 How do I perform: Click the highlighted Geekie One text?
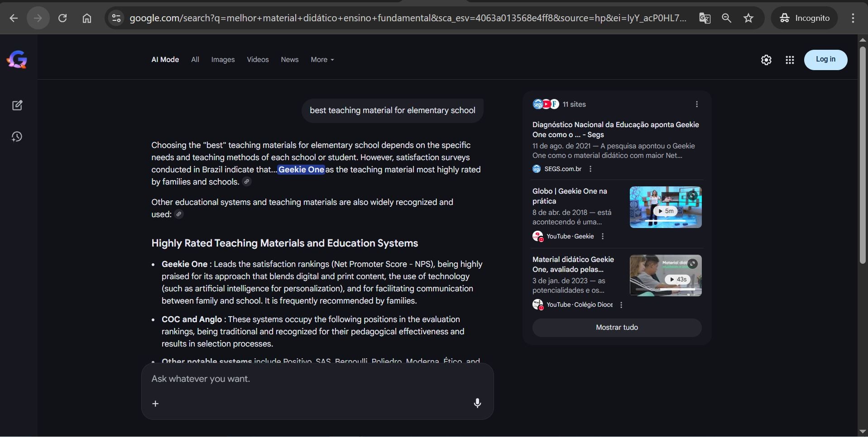pos(301,170)
